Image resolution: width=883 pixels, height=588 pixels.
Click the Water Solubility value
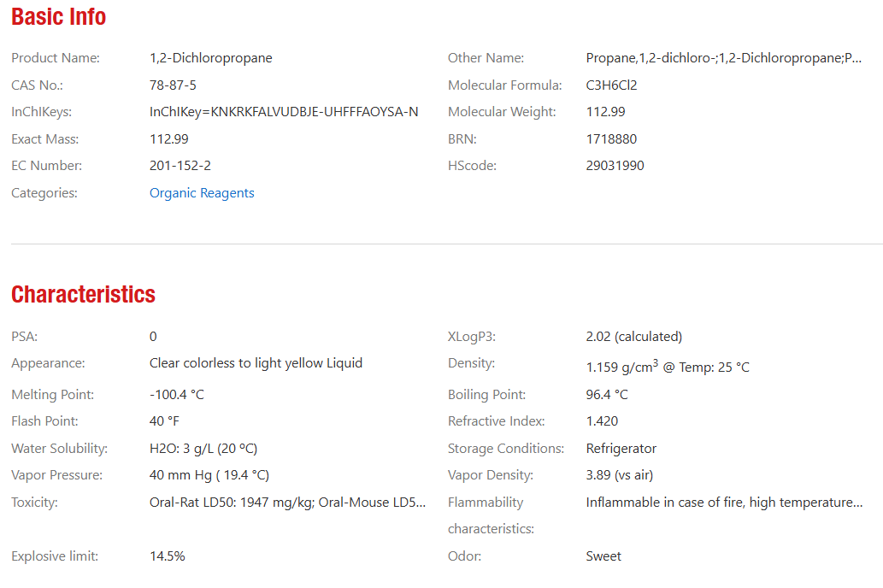[x=203, y=449]
